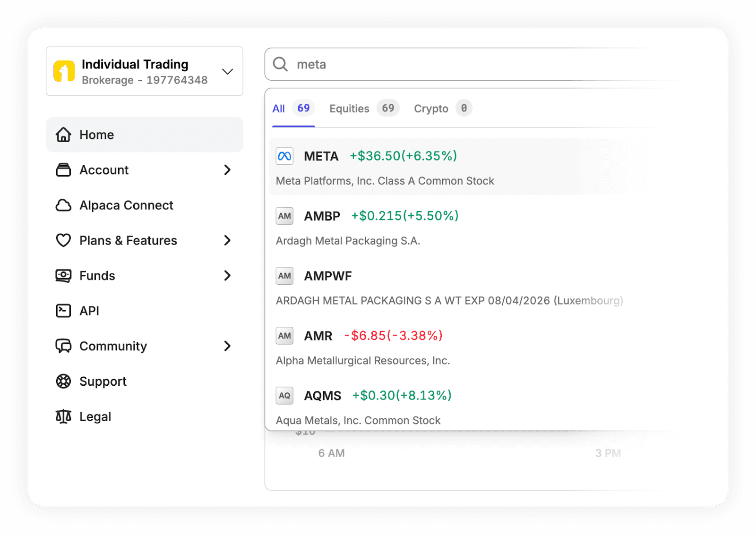Viewport: 756px width, 534px height.
Task: Click the AMBP ticker badge icon
Action: point(284,216)
